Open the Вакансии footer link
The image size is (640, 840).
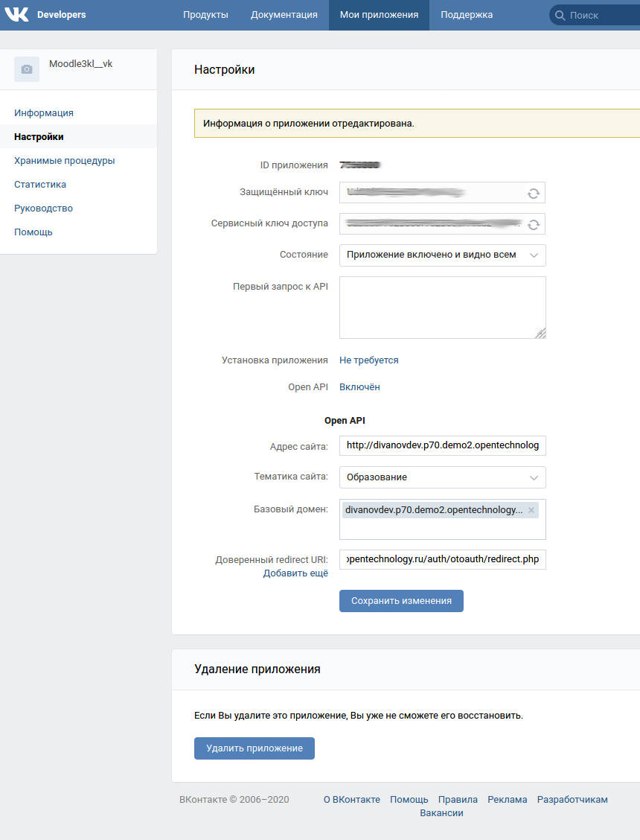click(441, 813)
